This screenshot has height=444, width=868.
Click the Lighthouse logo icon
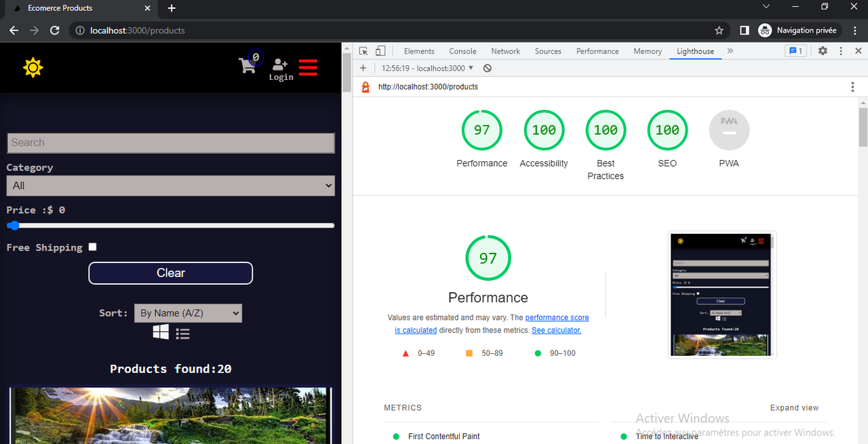[x=366, y=87]
